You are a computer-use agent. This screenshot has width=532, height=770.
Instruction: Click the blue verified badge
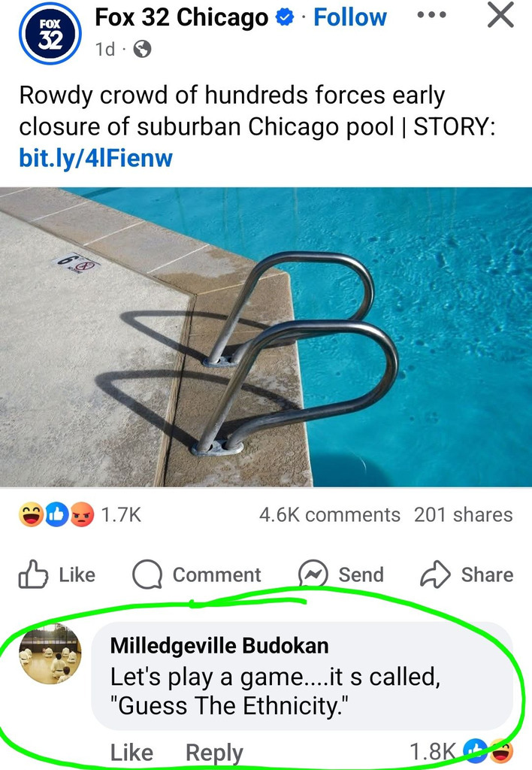pos(284,18)
